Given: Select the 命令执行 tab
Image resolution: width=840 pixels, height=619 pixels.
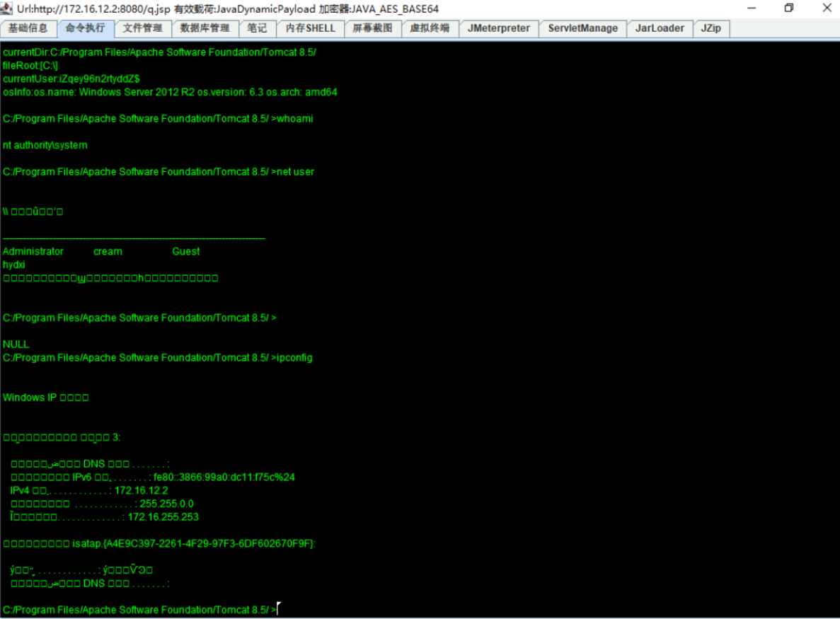Looking at the screenshot, I should [x=85, y=28].
